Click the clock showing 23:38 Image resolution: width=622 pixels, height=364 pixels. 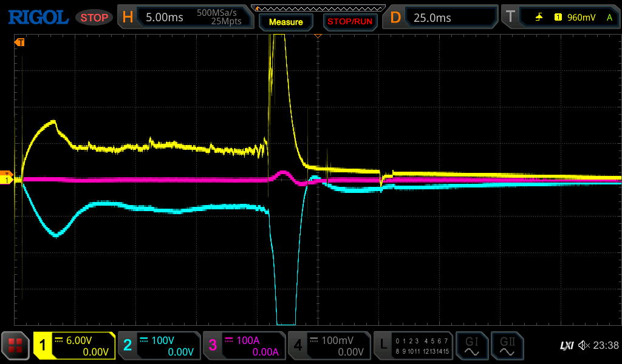(x=606, y=346)
